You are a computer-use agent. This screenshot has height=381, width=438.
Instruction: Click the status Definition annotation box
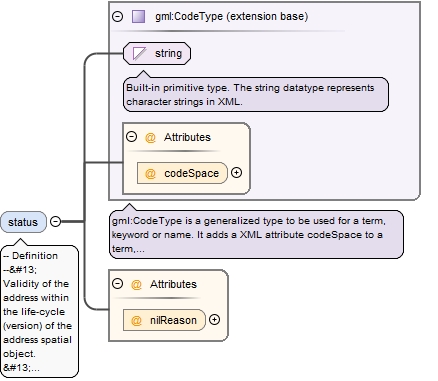40,312
